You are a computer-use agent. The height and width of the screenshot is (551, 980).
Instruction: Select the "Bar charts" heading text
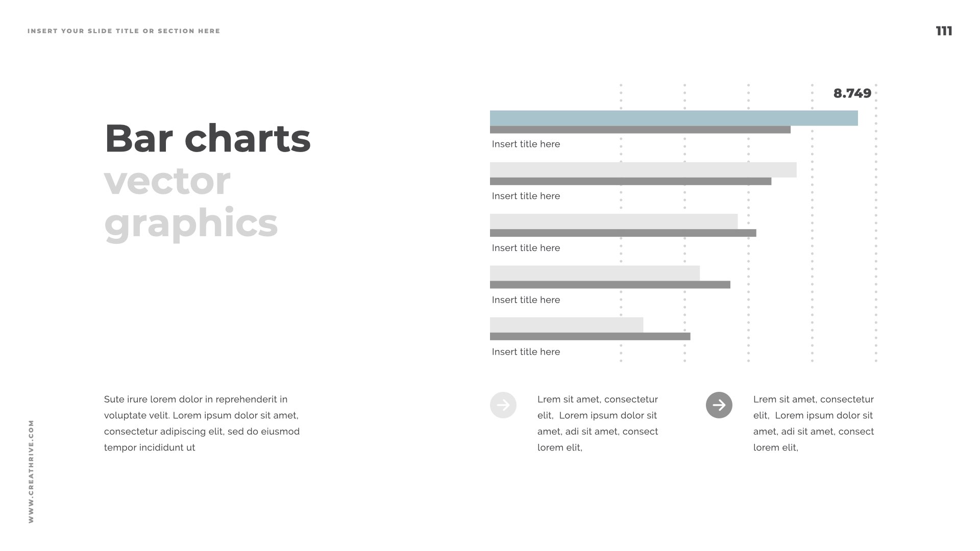pyautogui.click(x=207, y=138)
